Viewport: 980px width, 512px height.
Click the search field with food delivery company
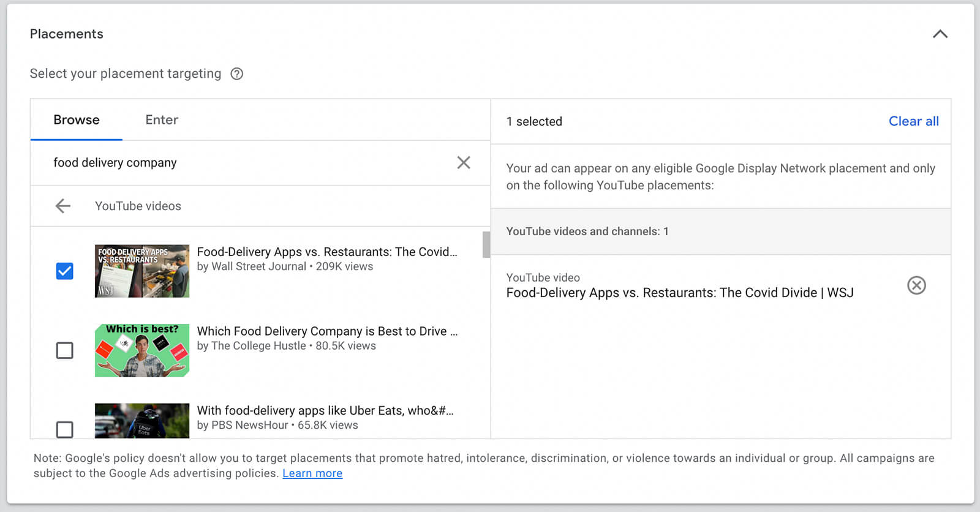click(x=245, y=163)
